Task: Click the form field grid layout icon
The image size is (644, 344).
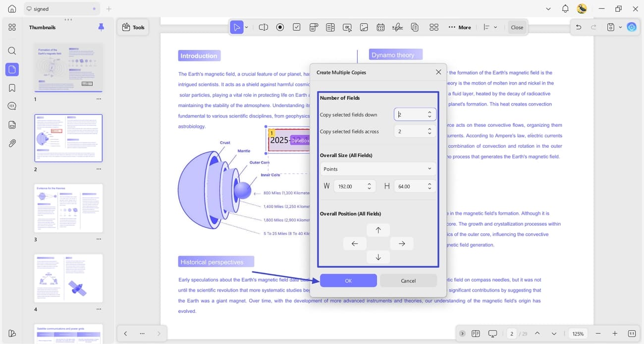Action: (434, 27)
